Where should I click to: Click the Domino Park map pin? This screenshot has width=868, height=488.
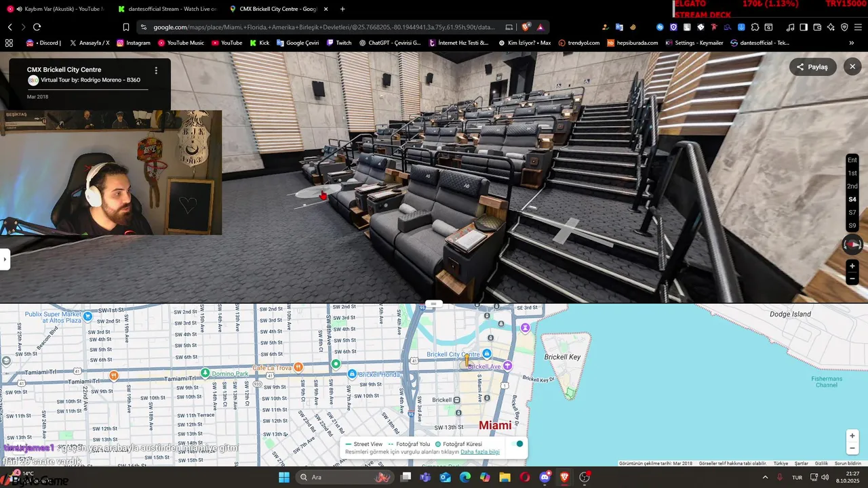click(x=205, y=373)
